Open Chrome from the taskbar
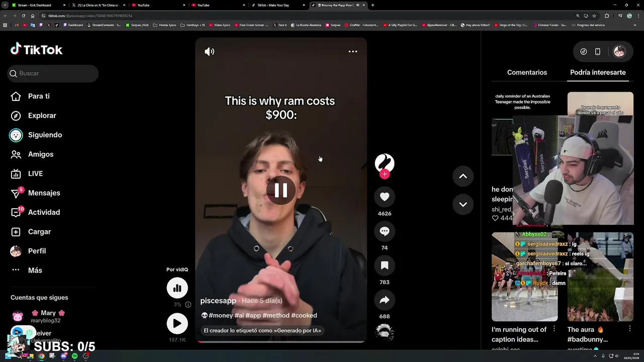This screenshot has height=362, width=644. pos(41,356)
